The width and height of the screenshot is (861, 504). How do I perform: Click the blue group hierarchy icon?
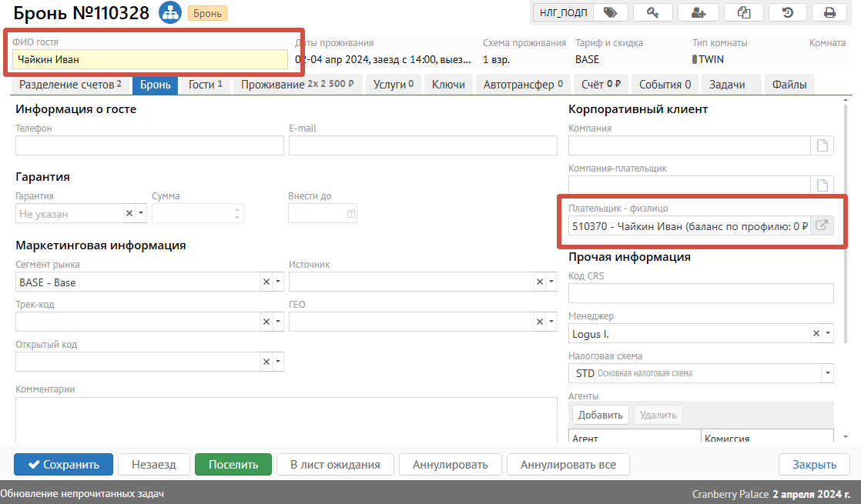(x=169, y=12)
